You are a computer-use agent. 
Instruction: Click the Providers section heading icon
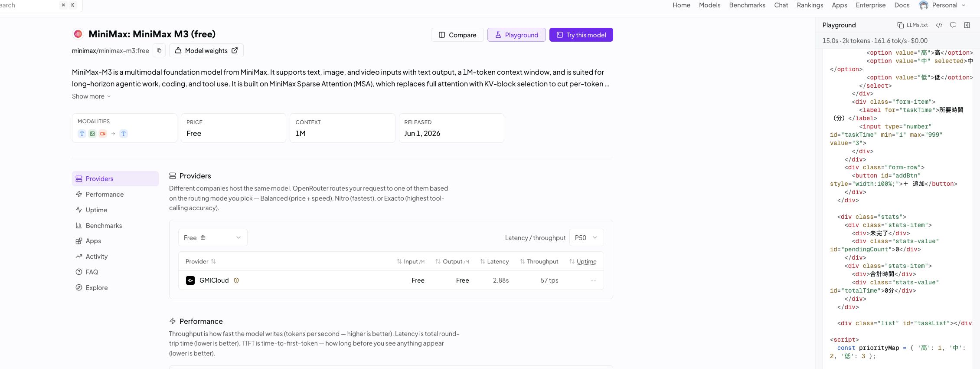pos(173,176)
